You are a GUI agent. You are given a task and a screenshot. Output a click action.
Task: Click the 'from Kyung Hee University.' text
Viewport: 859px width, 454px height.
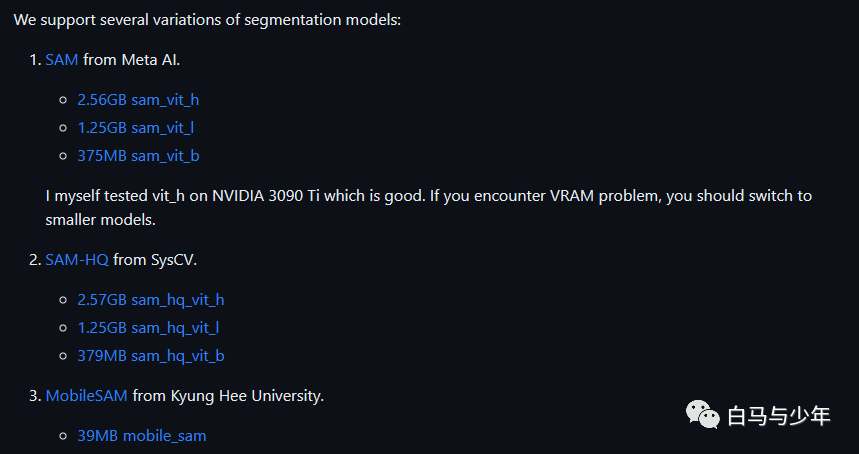(x=228, y=395)
